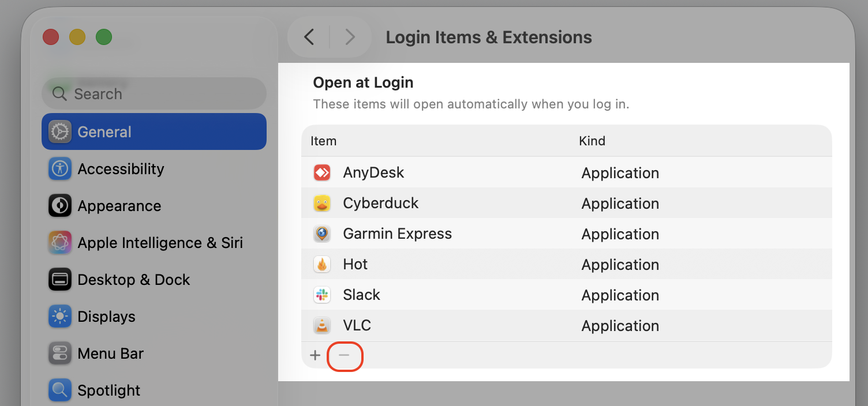
Task: Add a login item with plus button
Action: (315, 355)
